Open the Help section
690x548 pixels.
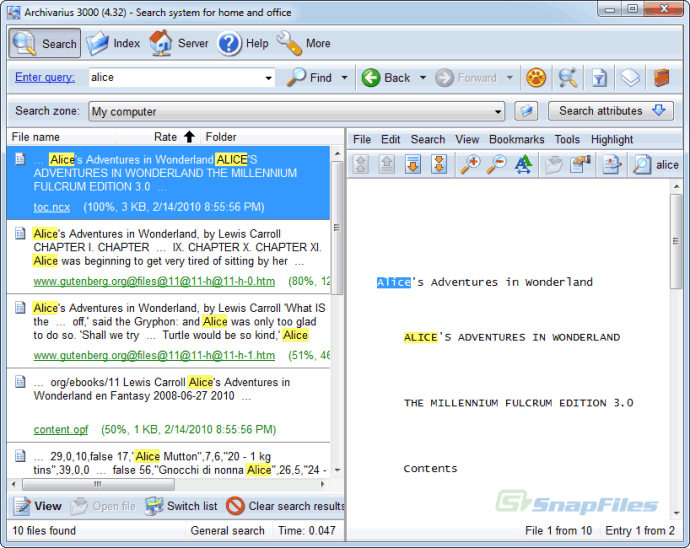(243, 43)
